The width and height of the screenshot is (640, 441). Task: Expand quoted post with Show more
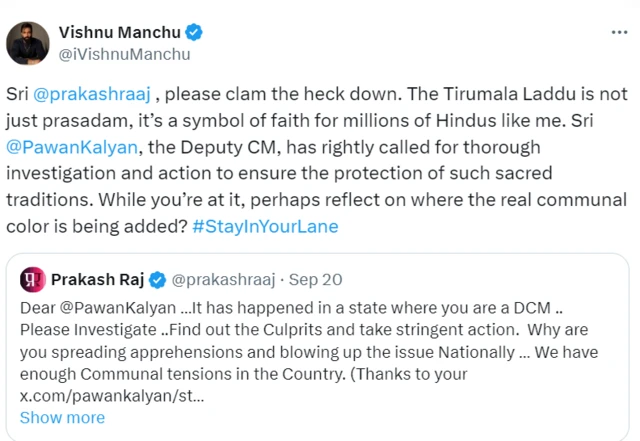pyautogui.click(x=62, y=418)
